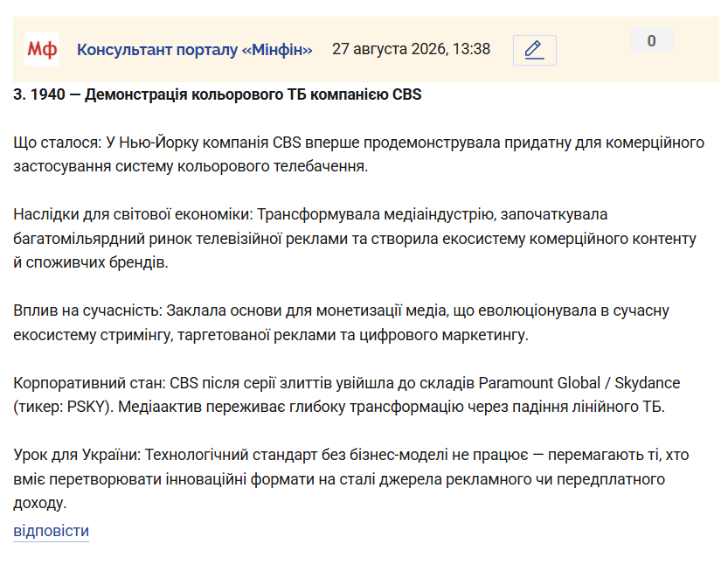
Task: Click the word доходу at the text end
Action: (39, 503)
